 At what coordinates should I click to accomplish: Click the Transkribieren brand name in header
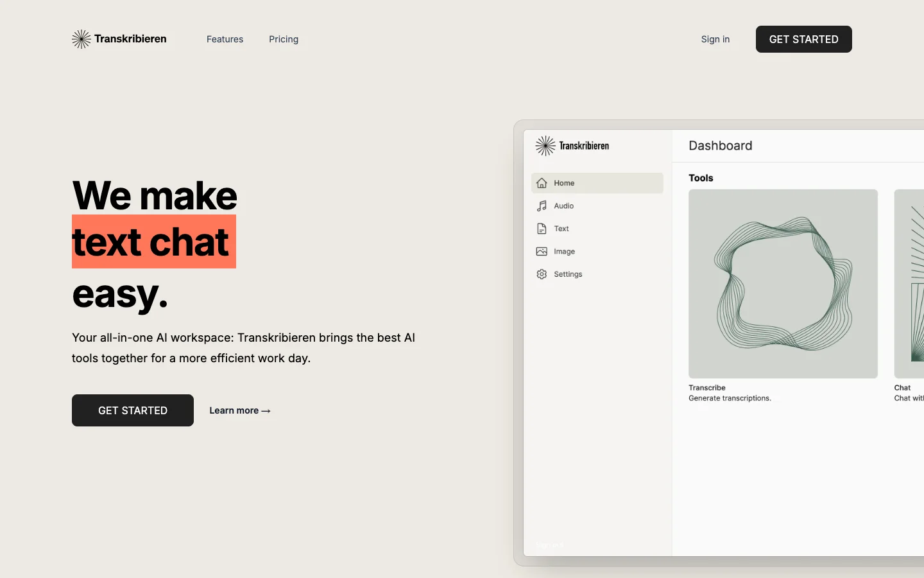[x=130, y=39]
